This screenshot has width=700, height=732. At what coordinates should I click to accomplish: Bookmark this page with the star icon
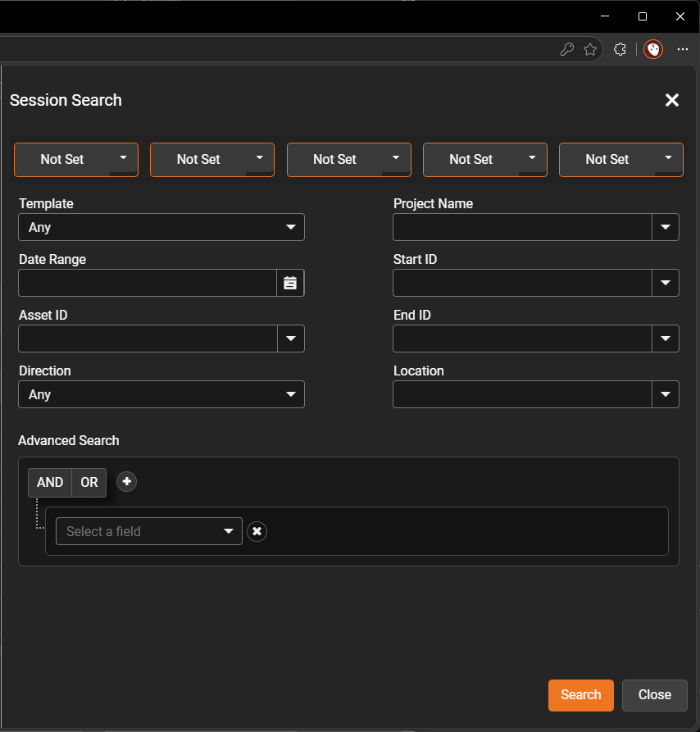[x=590, y=49]
